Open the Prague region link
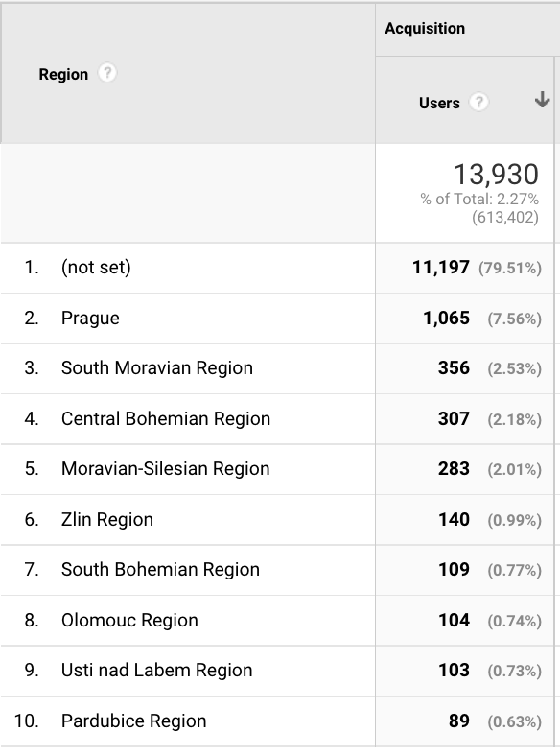Screen dimensions: 560x756 tap(90, 319)
